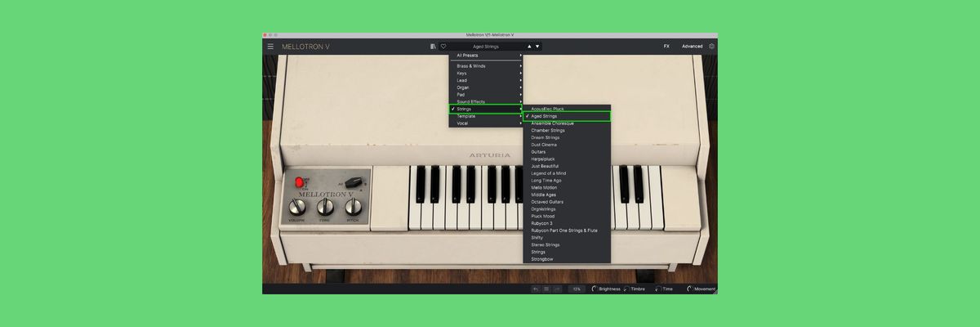Image resolution: width=980 pixels, height=327 pixels.
Task: Choose Guitars preset
Action: click(567, 152)
